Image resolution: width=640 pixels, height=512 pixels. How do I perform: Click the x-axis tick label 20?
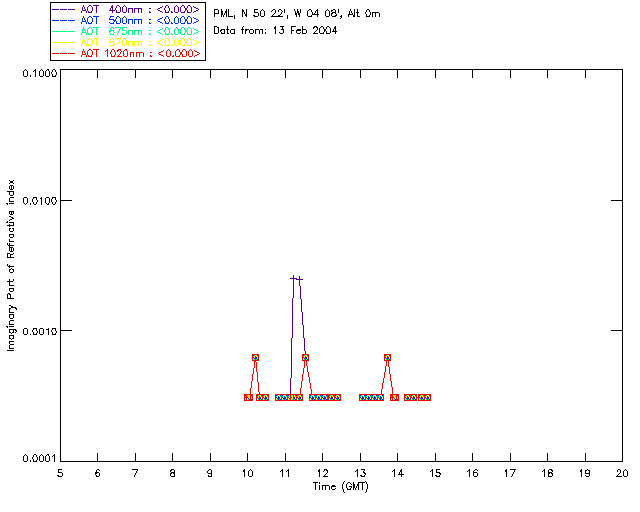(622, 474)
